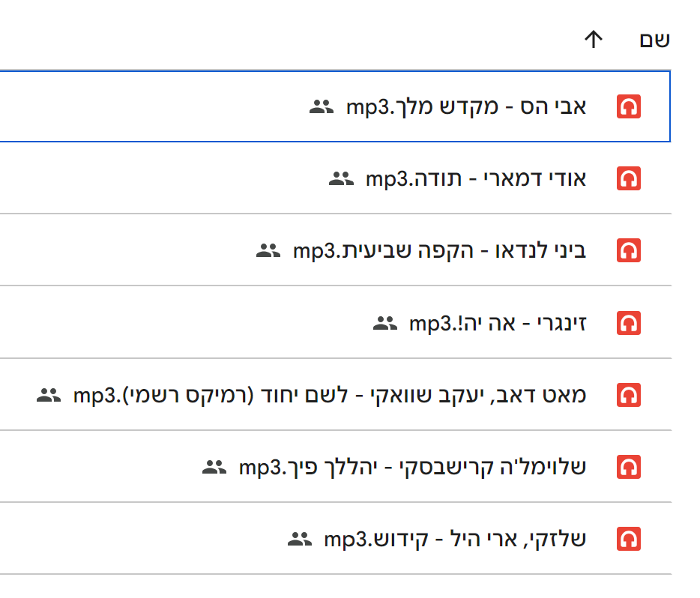700x598 pixels.
Task: Select the לשם יחוד (רמיקס רשמי) file
Action: (330, 395)
